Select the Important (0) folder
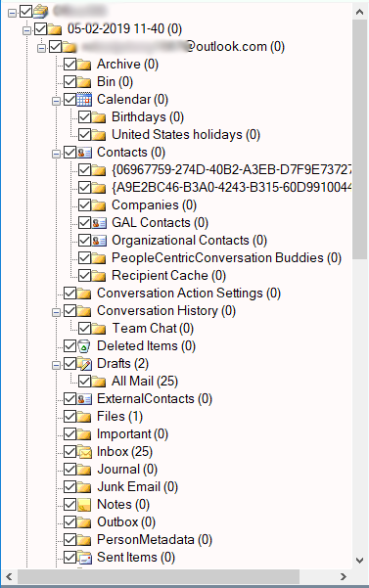 (x=132, y=434)
